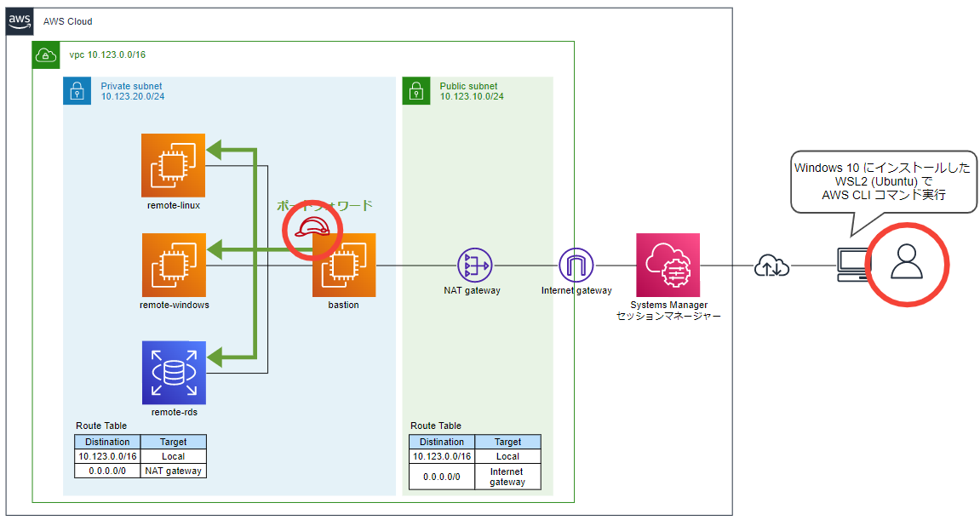Click the VPC cloud icon
The image size is (980, 520).
[46, 55]
